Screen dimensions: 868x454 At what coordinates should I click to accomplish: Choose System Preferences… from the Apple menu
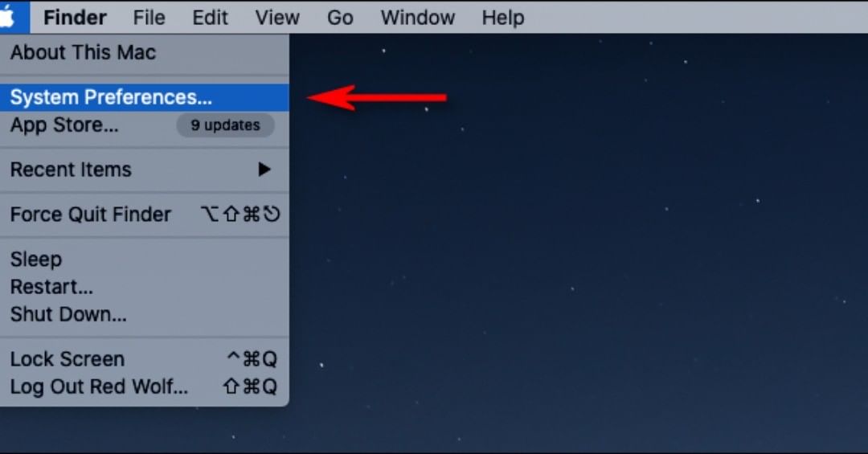coord(144,97)
